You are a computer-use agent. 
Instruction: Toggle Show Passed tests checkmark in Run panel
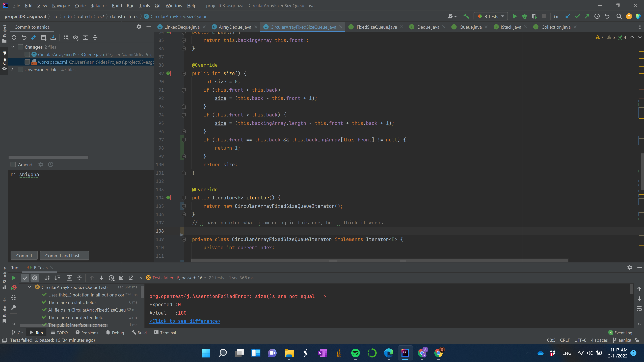[25, 278]
